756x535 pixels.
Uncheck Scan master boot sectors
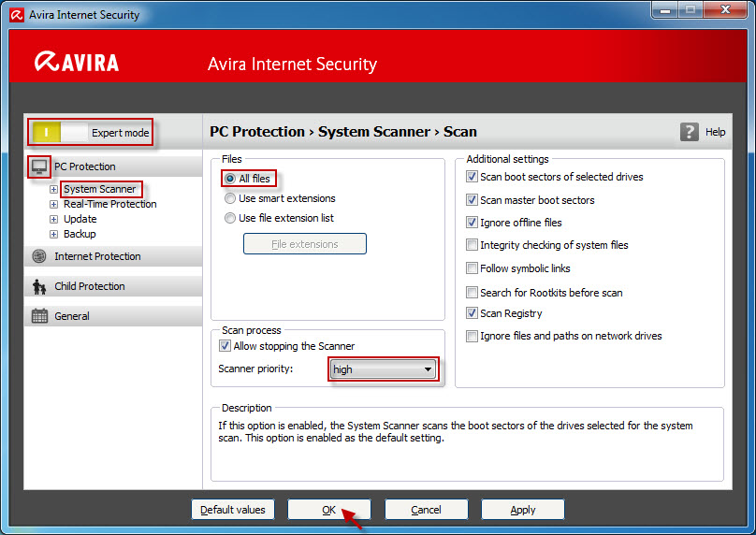click(472, 200)
